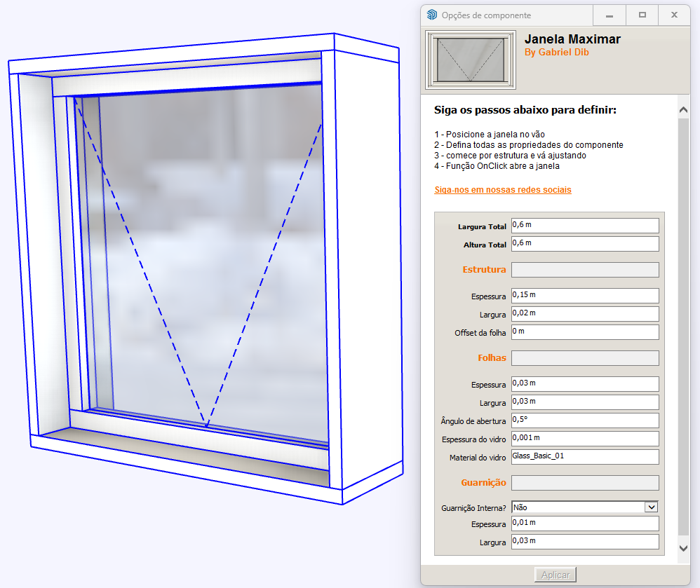Open the Guarnição Interna dropdown
The image size is (700, 588).
(585, 507)
